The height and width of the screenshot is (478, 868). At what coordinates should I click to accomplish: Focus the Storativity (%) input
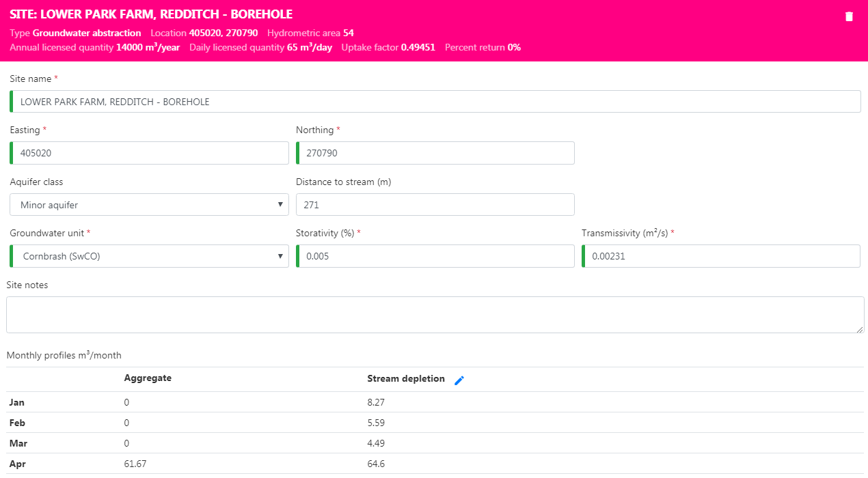pos(435,256)
